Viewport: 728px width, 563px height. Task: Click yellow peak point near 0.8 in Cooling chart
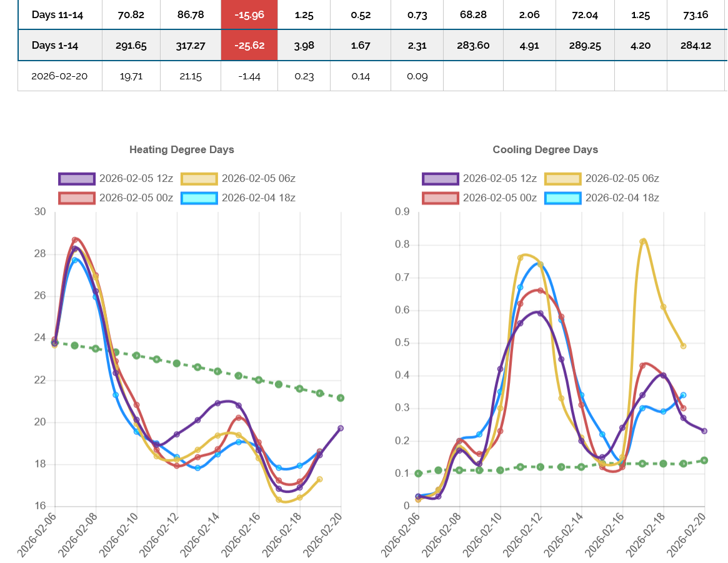[x=643, y=241]
